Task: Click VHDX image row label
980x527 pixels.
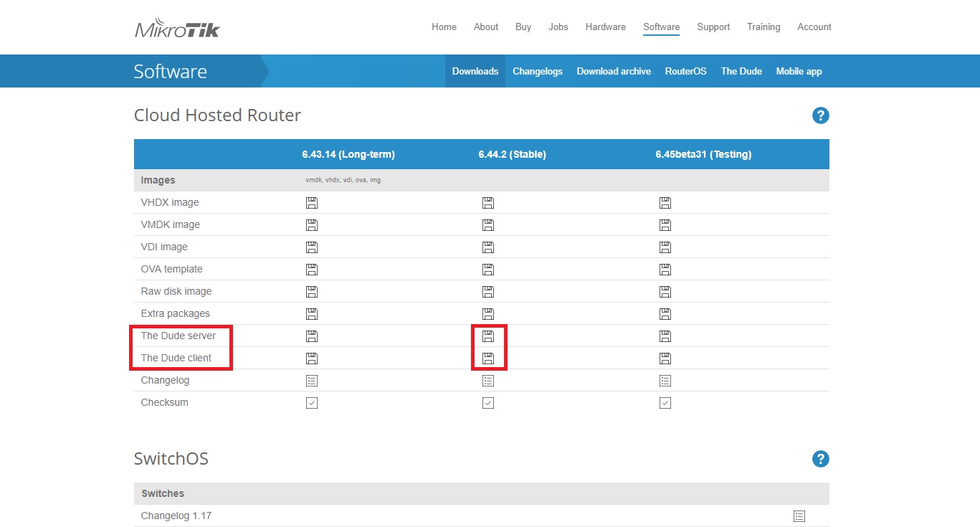Action: [170, 202]
